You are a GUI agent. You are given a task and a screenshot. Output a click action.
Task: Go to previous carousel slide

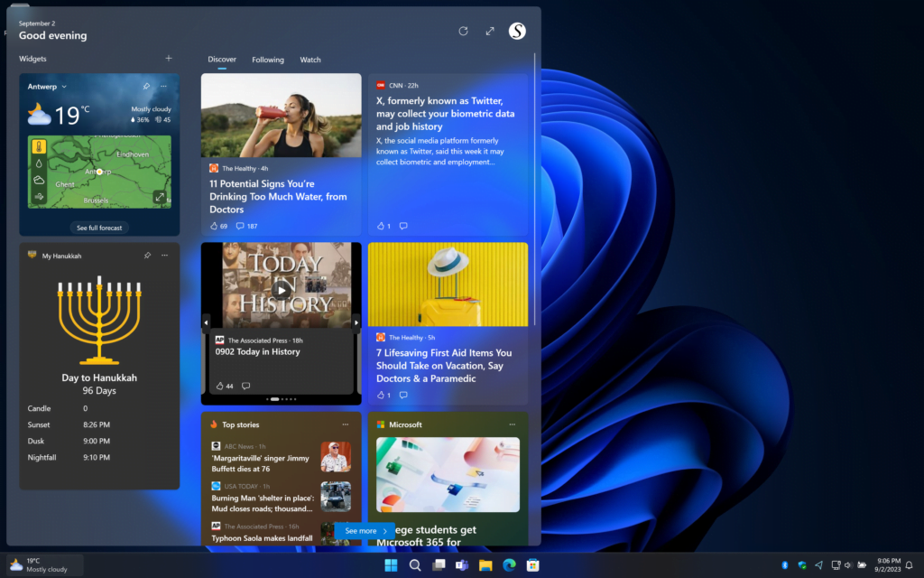click(x=206, y=322)
